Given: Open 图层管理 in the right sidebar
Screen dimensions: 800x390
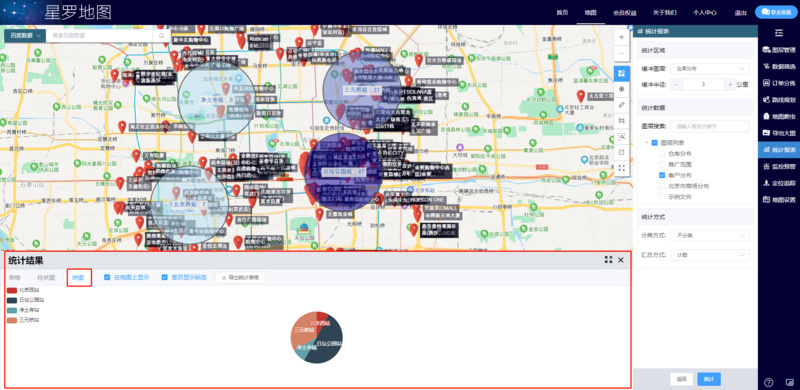Looking at the screenshot, I should pos(779,50).
